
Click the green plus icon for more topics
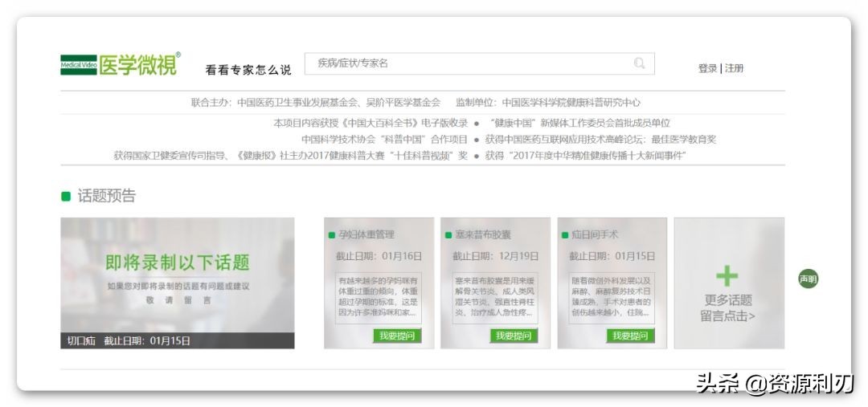(727, 276)
